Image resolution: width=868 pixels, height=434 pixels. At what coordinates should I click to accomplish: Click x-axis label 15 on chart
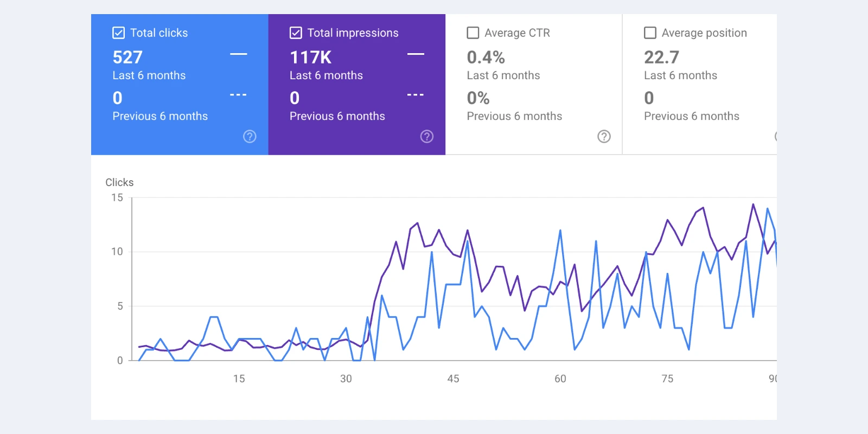(239, 379)
